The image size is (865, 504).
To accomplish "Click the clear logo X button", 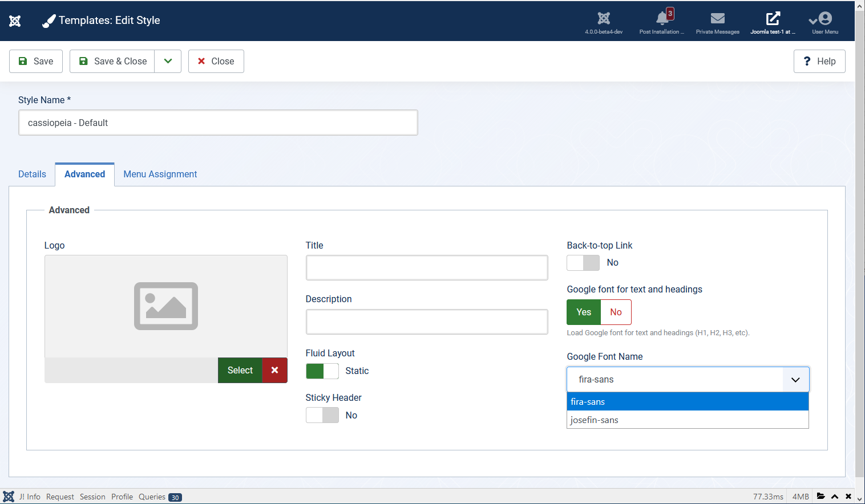I will (274, 370).
